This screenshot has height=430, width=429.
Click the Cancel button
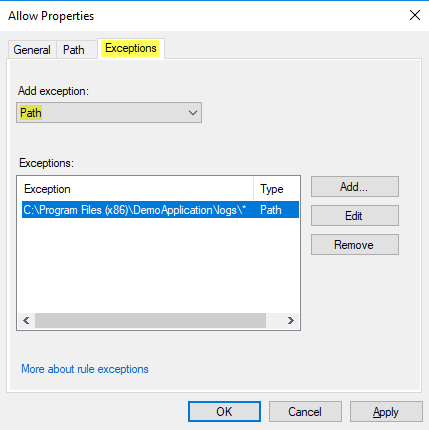(305, 412)
